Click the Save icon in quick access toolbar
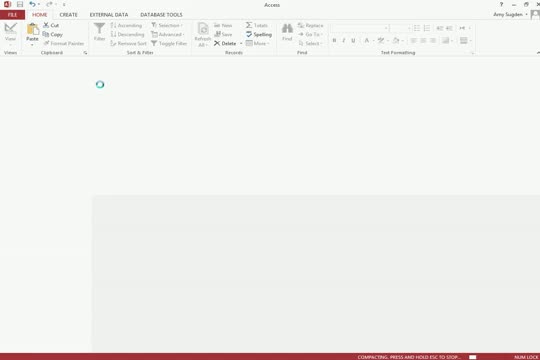This screenshot has width=540, height=360. [x=20, y=4]
